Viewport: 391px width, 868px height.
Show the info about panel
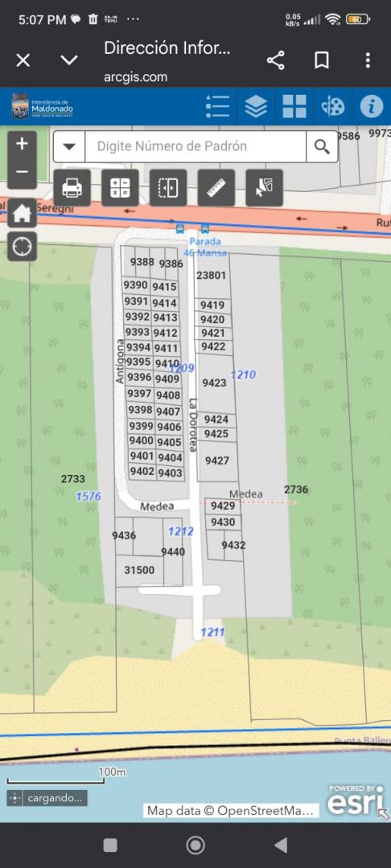pyautogui.click(x=372, y=106)
